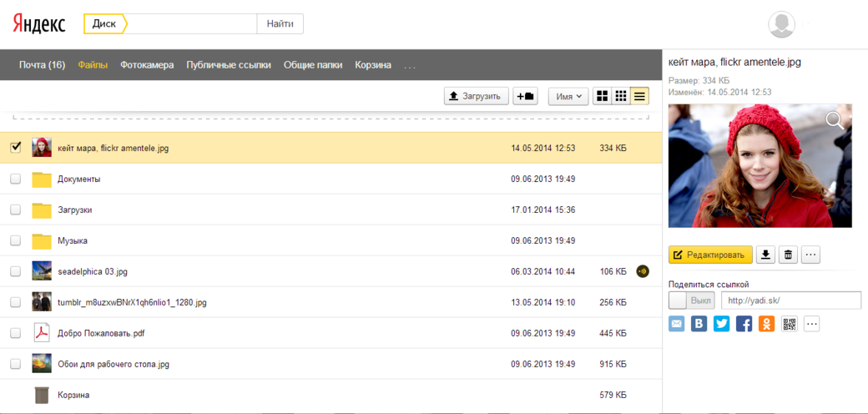The width and height of the screenshot is (868, 414).
Task: Click the Загрузки folder icon
Action: 42,210
